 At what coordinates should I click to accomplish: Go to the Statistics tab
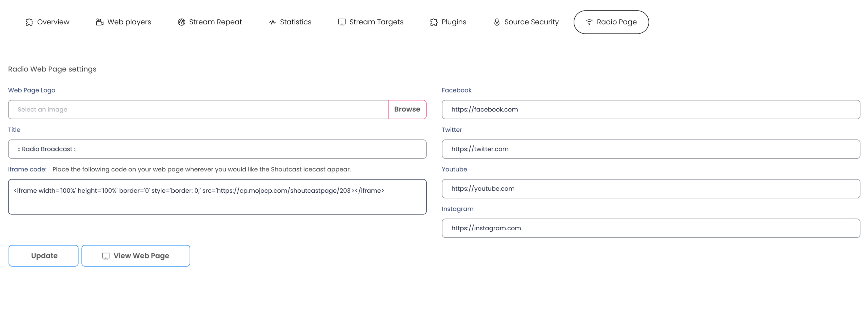295,22
